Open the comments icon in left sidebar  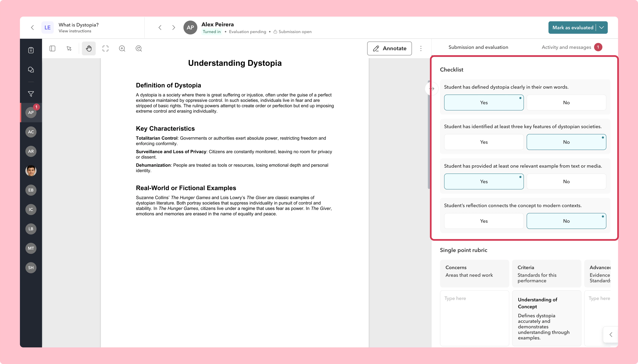click(x=31, y=70)
